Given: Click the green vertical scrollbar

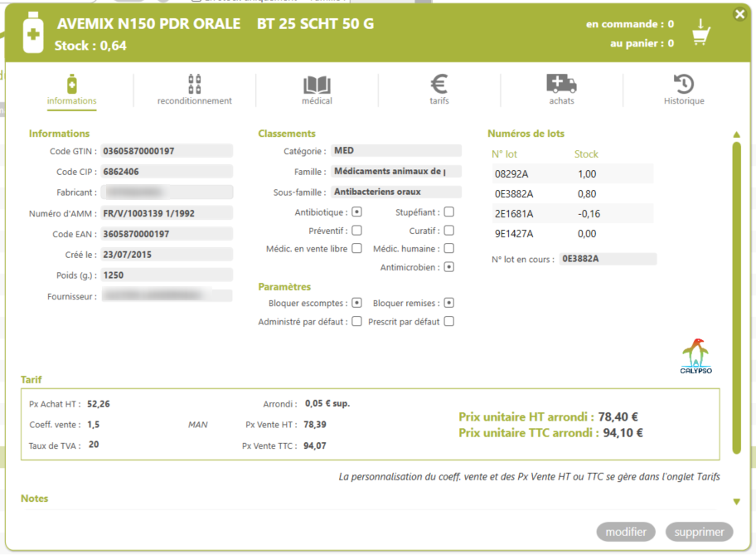Looking at the screenshot, I should coord(736,299).
